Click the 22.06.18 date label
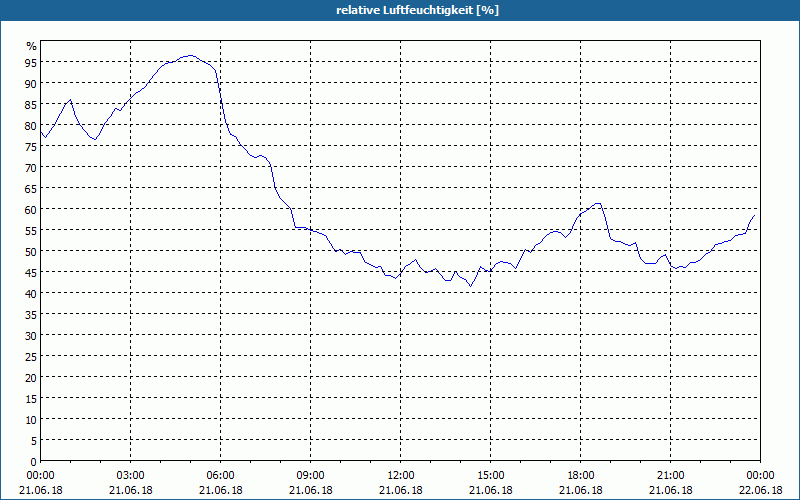The image size is (800, 500). 760,490
